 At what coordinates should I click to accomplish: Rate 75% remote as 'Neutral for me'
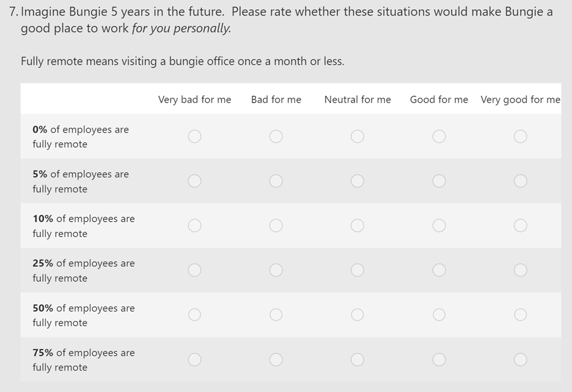tap(357, 360)
